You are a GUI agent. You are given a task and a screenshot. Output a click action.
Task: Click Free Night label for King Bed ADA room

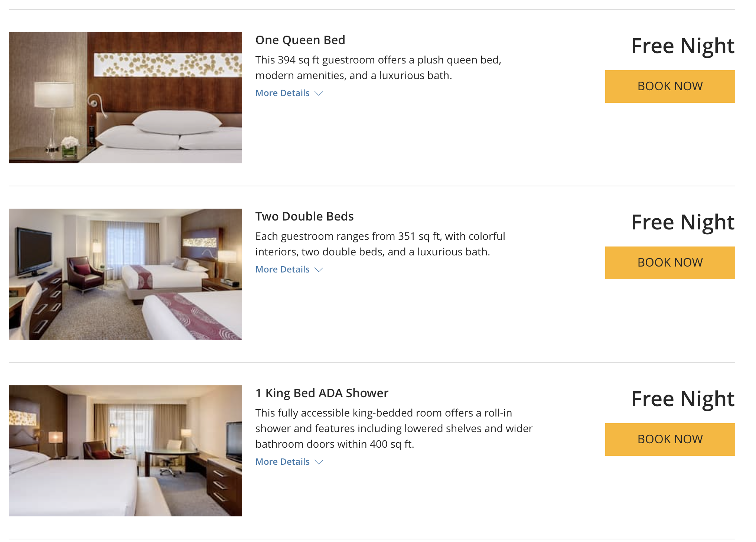[x=682, y=399]
